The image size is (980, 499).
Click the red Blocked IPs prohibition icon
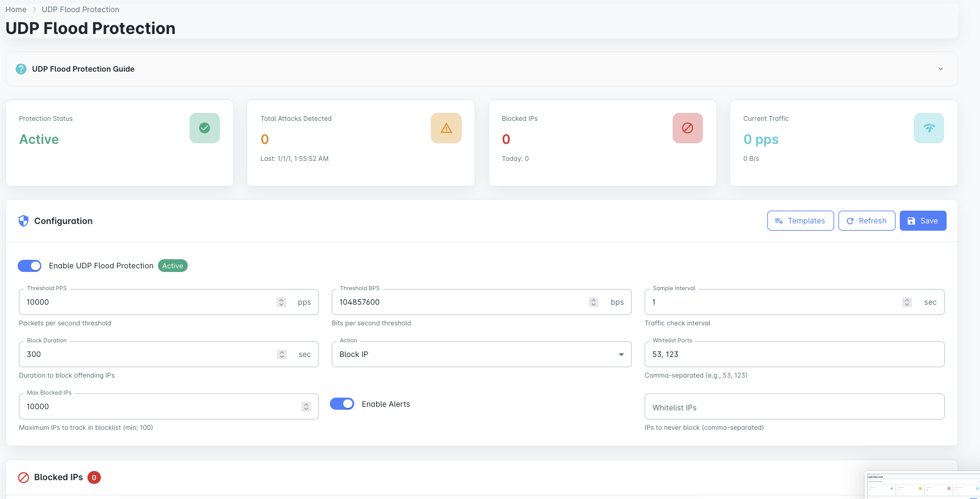click(x=687, y=128)
